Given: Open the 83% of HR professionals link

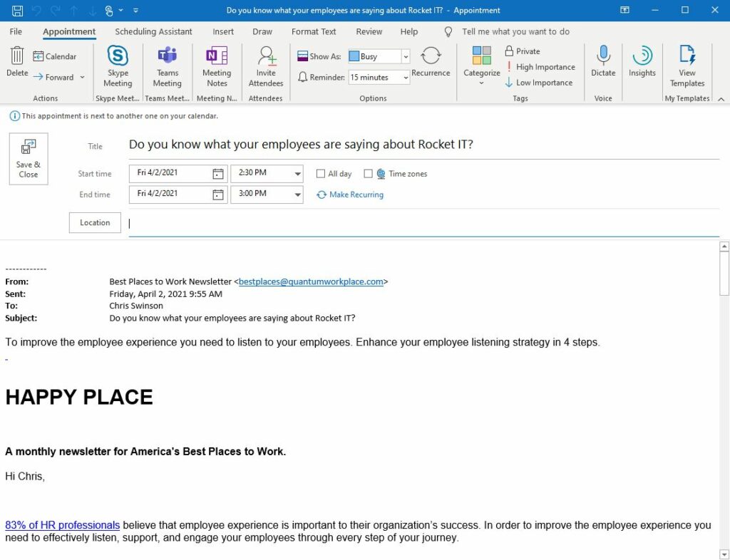Looking at the screenshot, I should coord(63,524).
